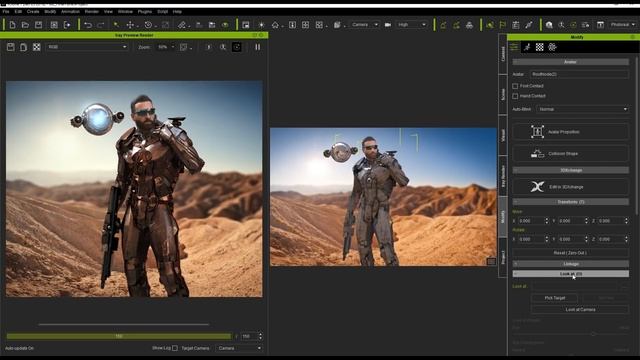Open the Plugins menu
Screen dimensions: 640x360
click(x=145, y=12)
